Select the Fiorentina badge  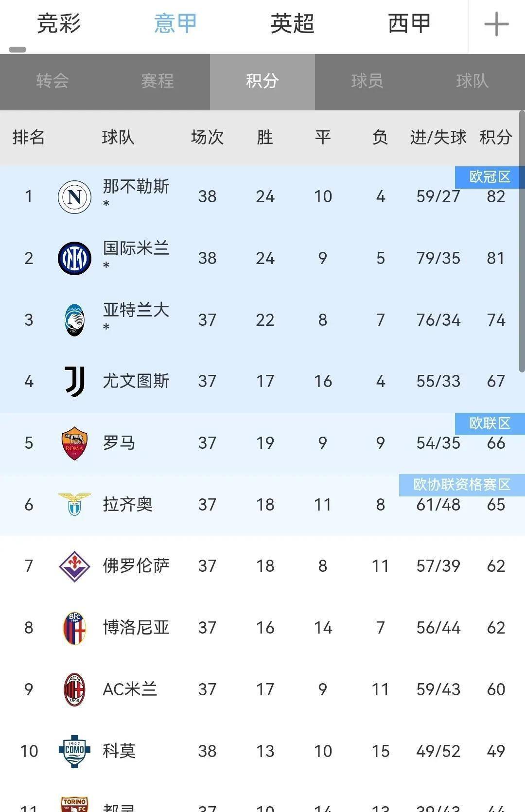coord(74,566)
